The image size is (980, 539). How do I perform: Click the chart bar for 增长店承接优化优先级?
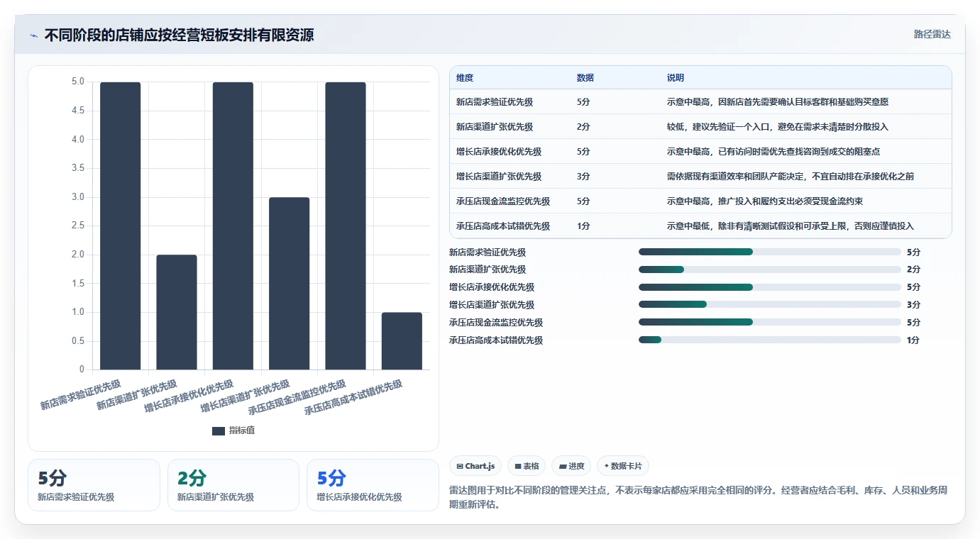(233, 226)
